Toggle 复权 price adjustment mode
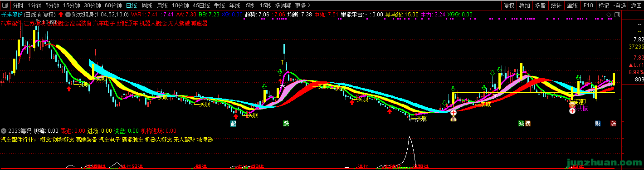 [x=509, y=6]
